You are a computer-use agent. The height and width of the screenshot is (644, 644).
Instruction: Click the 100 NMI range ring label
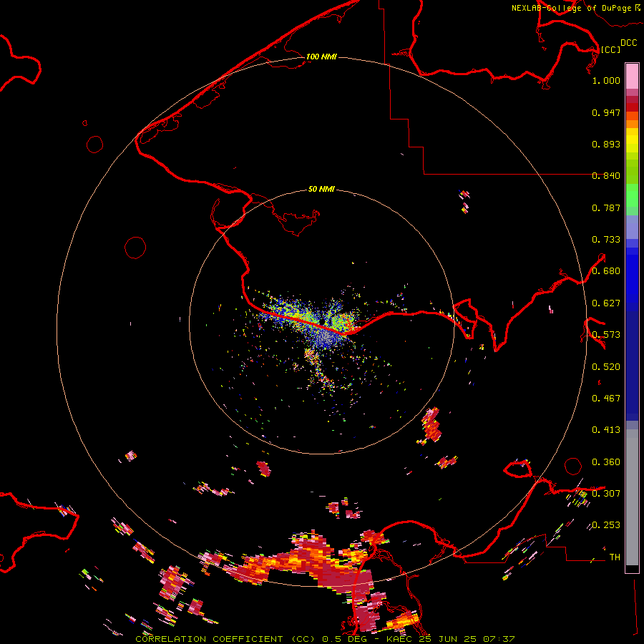point(321,57)
